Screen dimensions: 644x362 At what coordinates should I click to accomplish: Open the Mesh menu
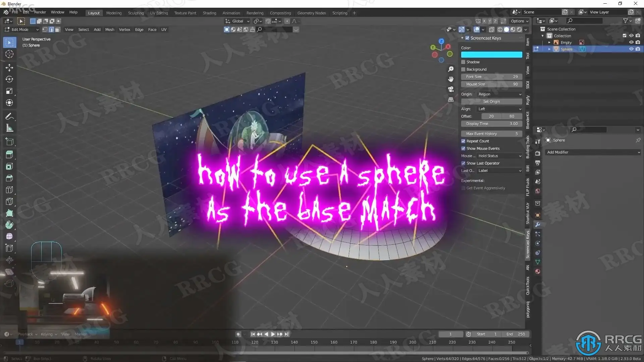pyautogui.click(x=109, y=29)
